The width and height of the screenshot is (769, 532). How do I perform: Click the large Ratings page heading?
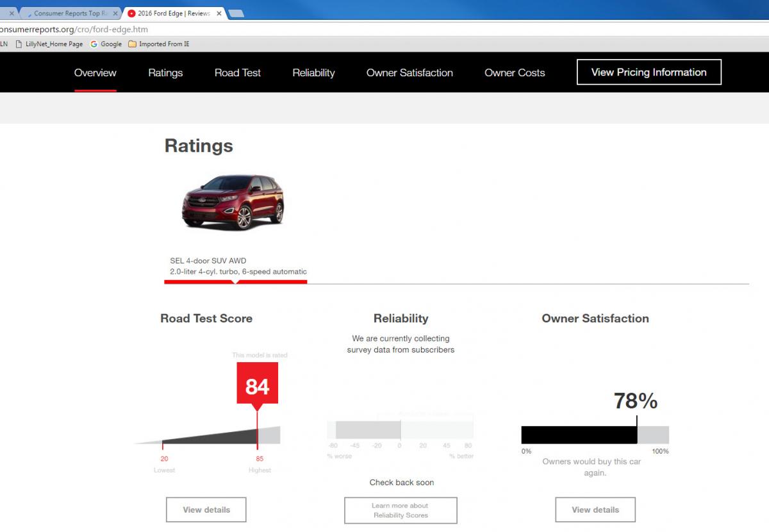click(x=199, y=146)
